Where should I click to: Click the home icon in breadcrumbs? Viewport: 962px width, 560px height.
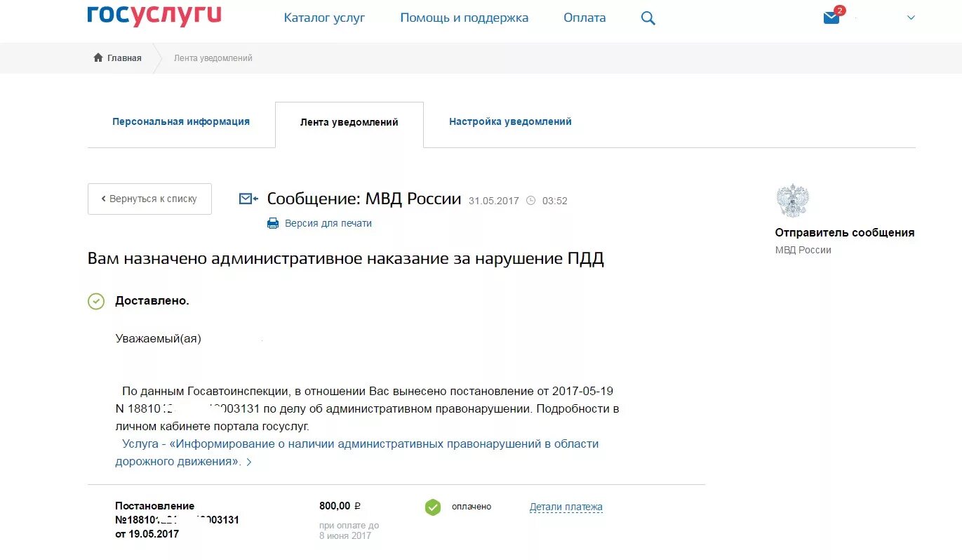98,58
